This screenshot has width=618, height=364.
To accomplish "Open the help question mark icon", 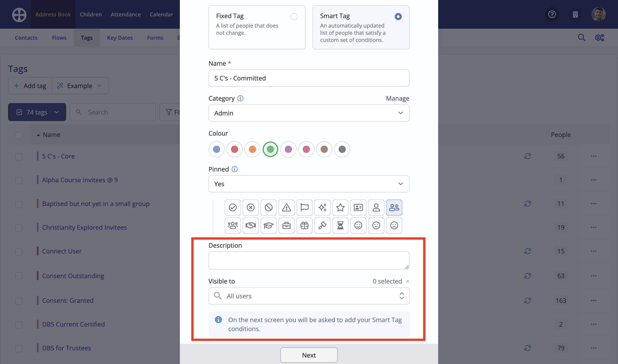I will point(552,14).
